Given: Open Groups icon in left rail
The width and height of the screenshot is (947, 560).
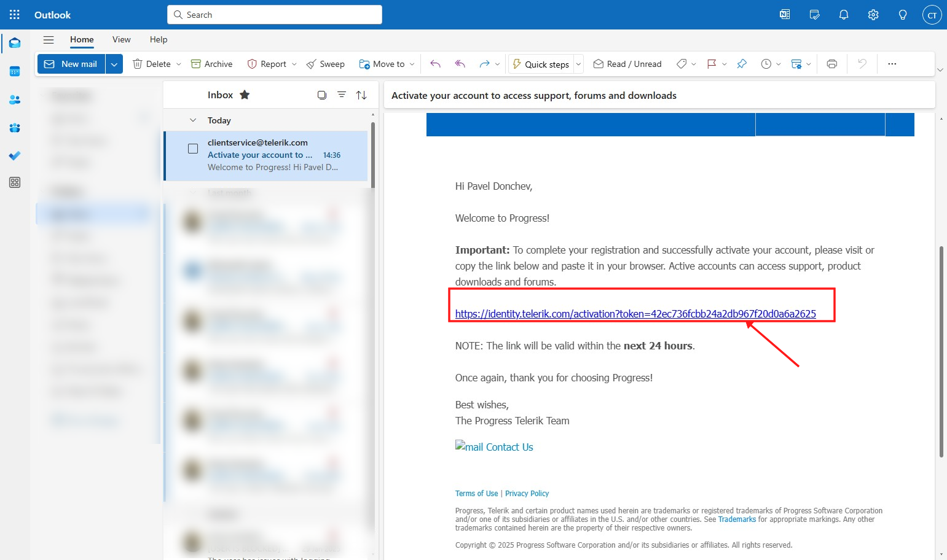Looking at the screenshot, I should [x=15, y=128].
